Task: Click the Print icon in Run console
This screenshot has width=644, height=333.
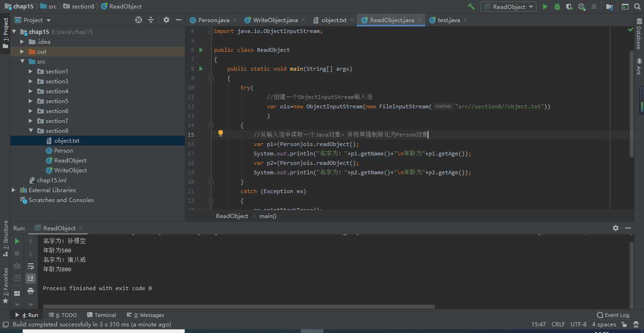Action: click(x=31, y=291)
